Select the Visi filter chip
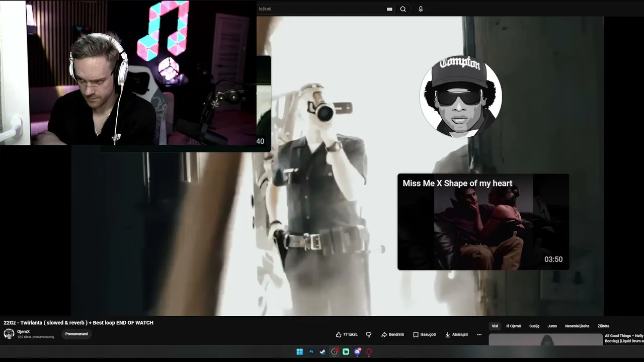This screenshot has width=644, height=362. pos(495,326)
